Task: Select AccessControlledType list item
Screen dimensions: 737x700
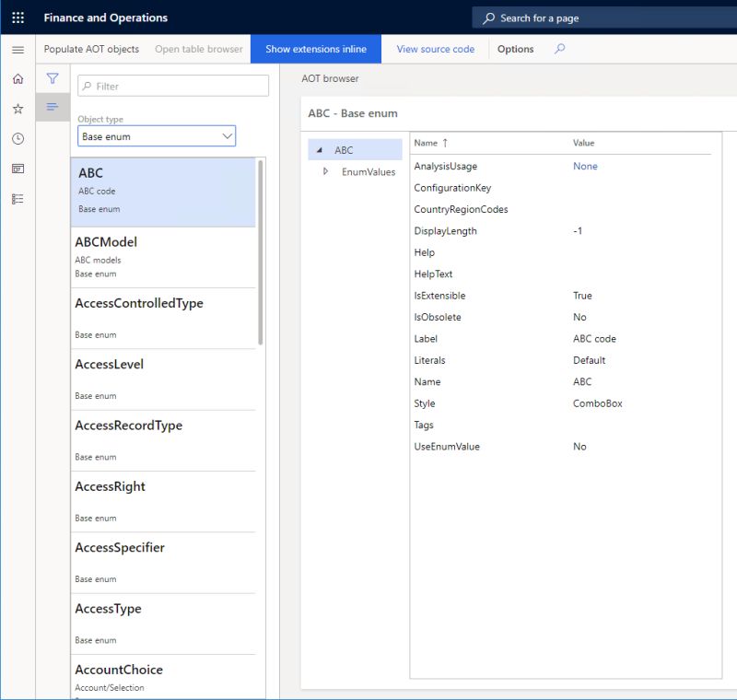Action: click(163, 319)
